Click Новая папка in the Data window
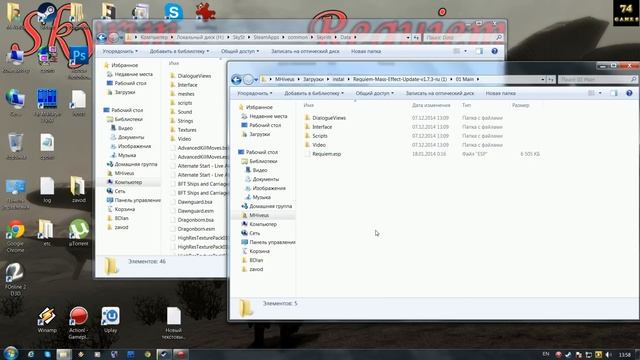This screenshot has height=360, width=640. point(366,51)
